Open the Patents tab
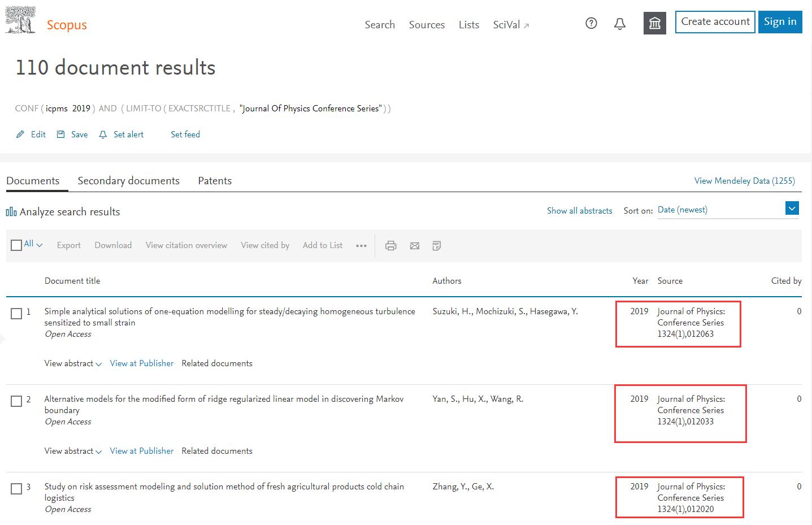The image size is (812, 525). coord(215,181)
